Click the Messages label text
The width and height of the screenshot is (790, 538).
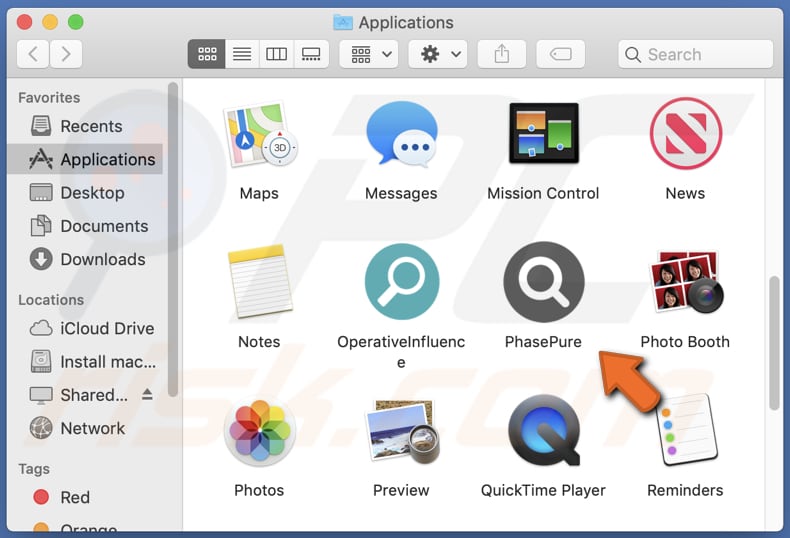click(401, 193)
